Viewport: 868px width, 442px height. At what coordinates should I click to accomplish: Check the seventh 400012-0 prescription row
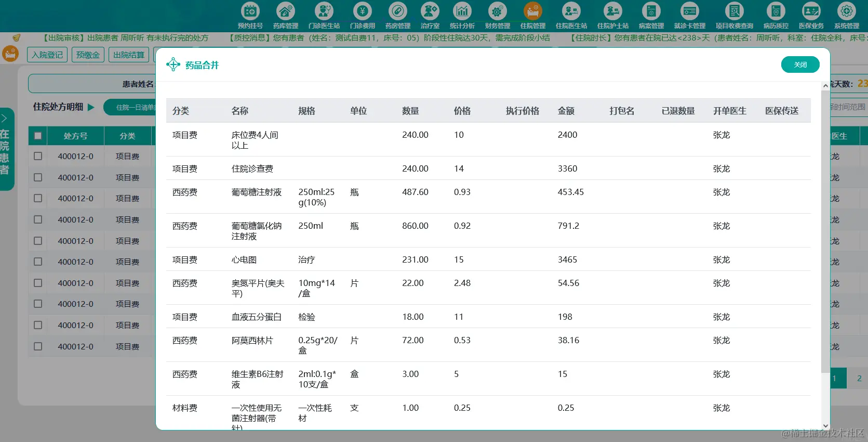(38, 283)
